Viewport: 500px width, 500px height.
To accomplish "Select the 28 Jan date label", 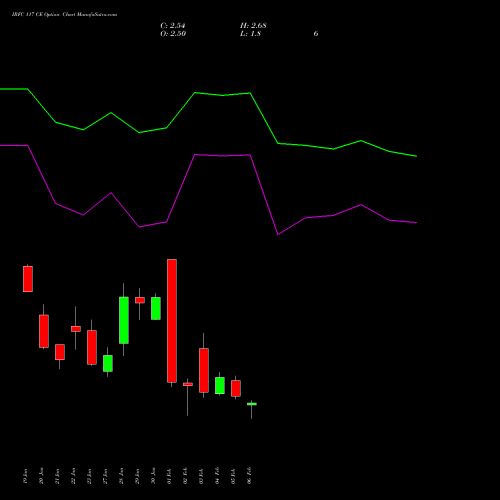I will coord(122,476).
